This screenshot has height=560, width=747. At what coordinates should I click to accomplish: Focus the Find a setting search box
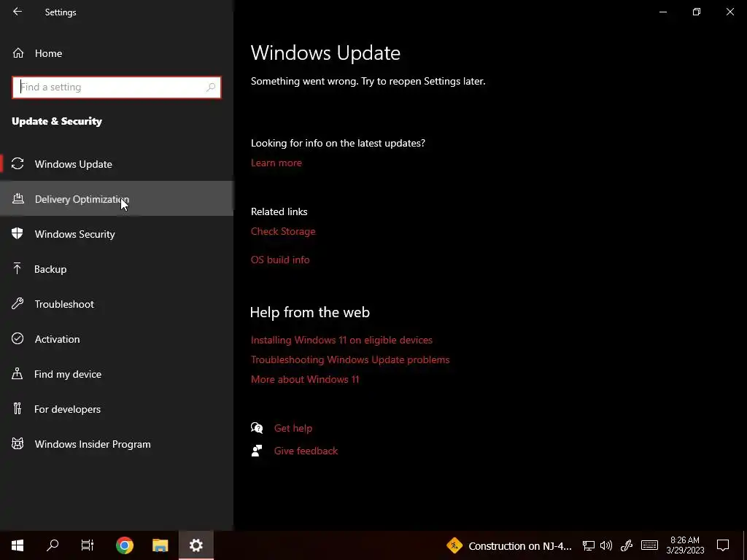pyautogui.click(x=116, y=87)
